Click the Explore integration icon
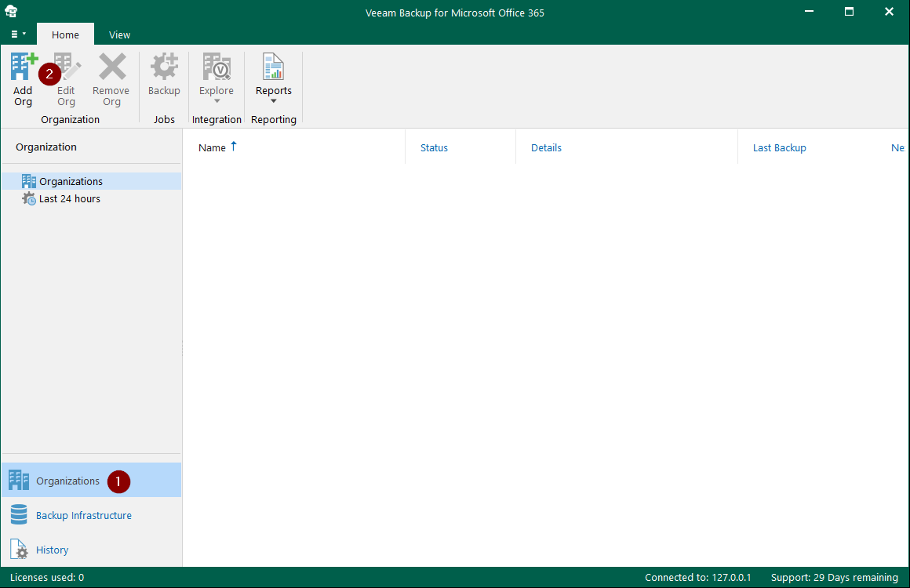The image size is (910, 588). point(217,67)
